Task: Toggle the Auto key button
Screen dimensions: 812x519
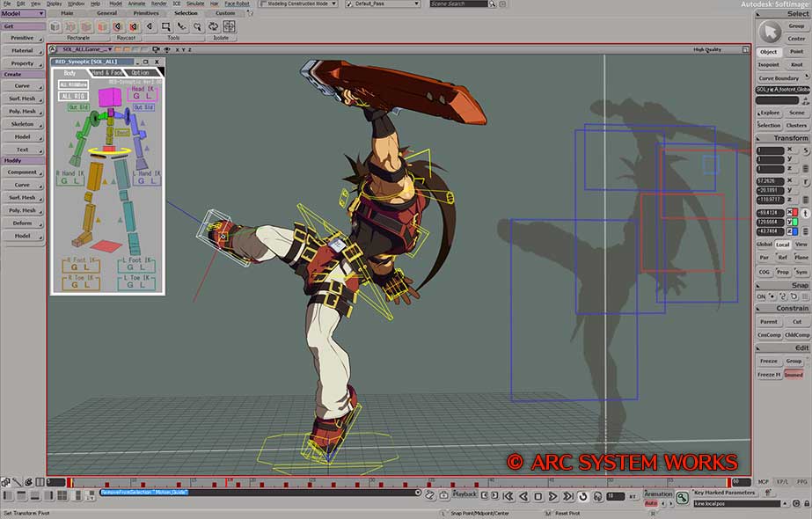Action: click(650, 503)
